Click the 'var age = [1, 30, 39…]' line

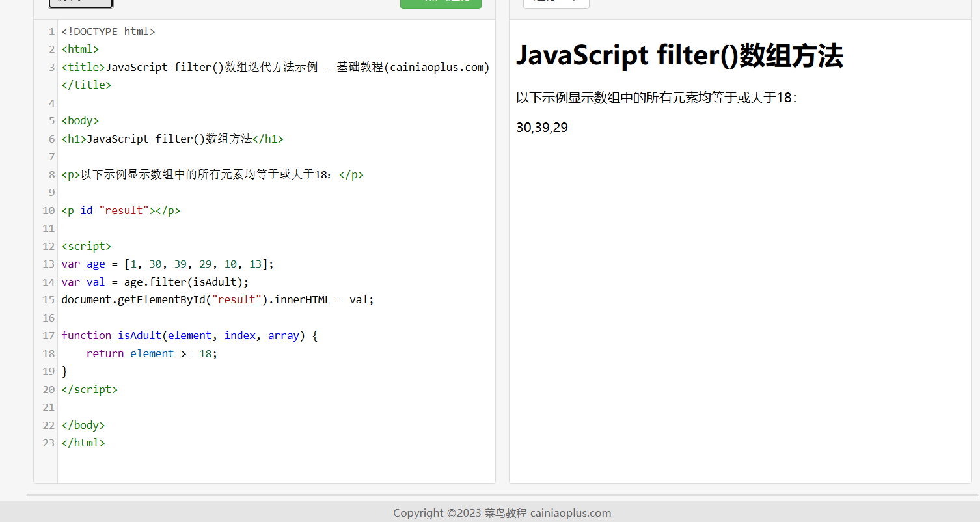pos(168,264)
